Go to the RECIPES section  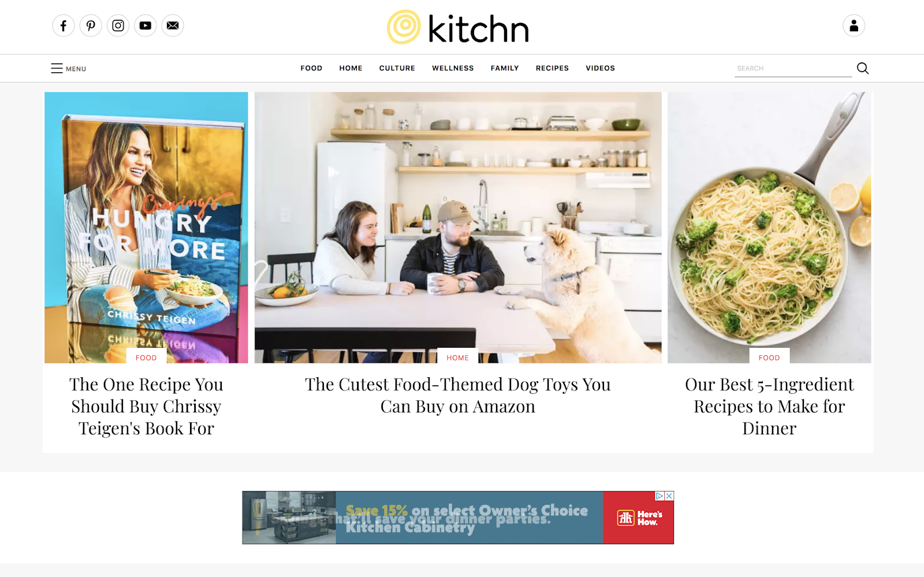552,68
